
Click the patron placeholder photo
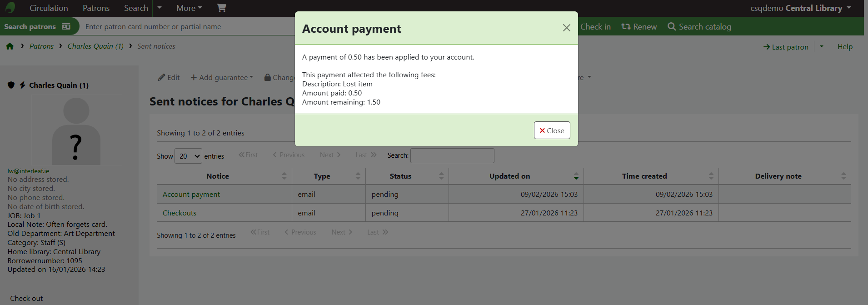(x=76, y=131)
